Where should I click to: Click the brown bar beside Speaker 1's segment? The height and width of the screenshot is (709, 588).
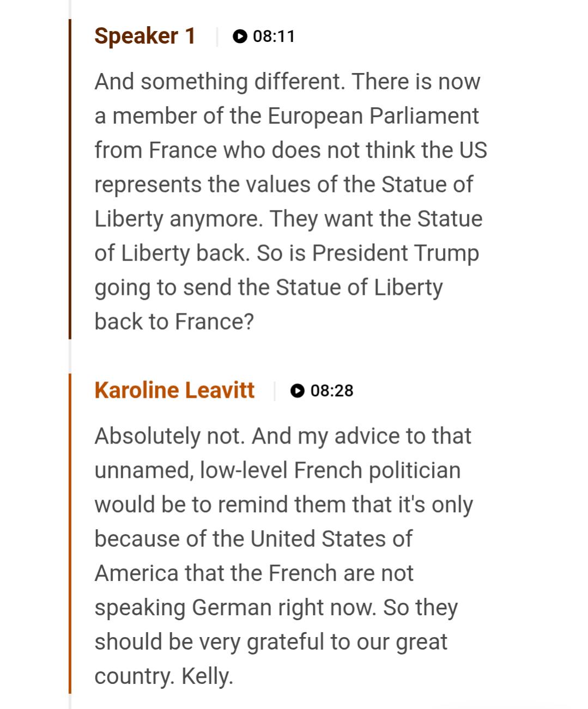click(70, 179)
